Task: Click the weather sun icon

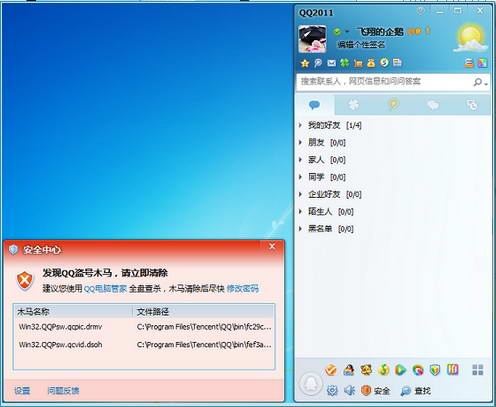Action: [x=470, y=37]
